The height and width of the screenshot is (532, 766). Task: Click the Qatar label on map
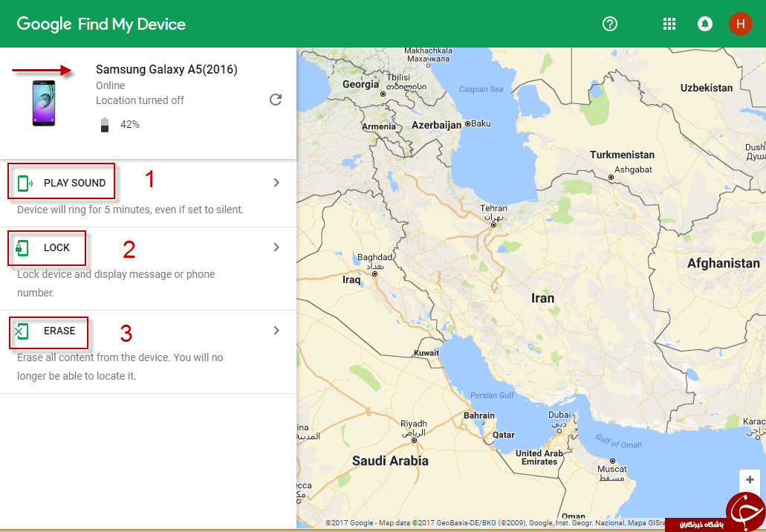(x=503, y=435)
